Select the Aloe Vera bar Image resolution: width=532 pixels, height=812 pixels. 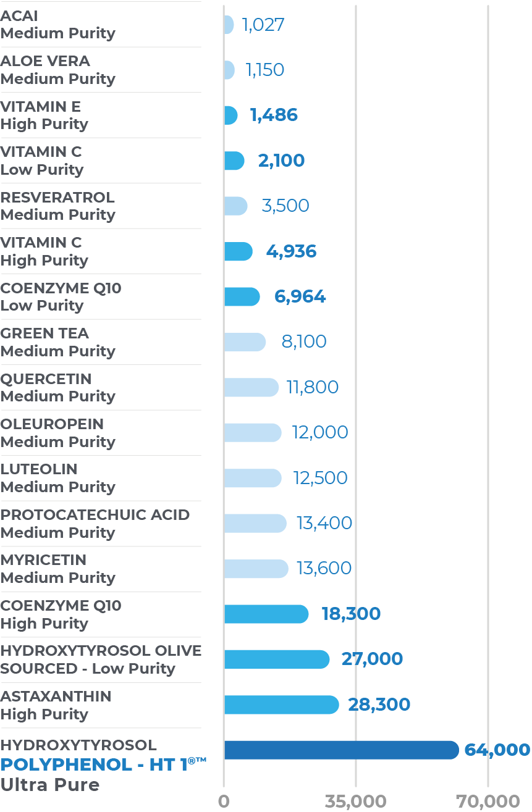point(229,70)
